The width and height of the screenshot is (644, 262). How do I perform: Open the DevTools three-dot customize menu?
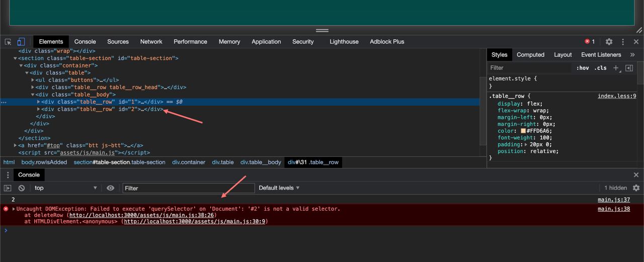[623, 42]
